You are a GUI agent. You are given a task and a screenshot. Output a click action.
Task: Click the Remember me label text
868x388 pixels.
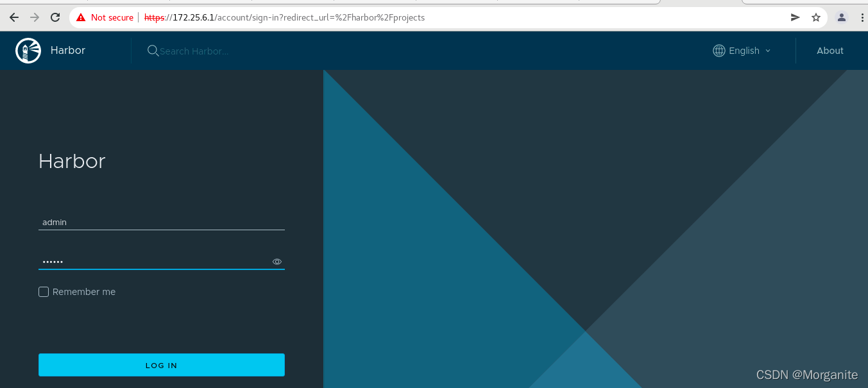point(84,292)
